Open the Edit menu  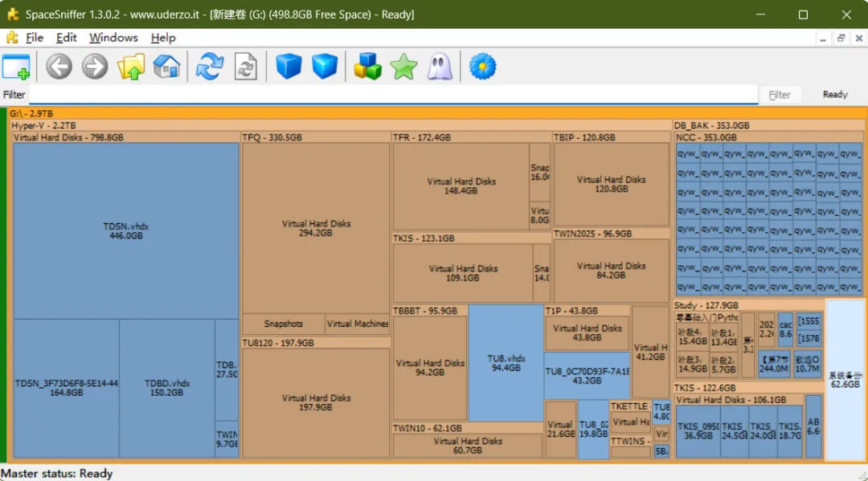(x=66, y=38)
